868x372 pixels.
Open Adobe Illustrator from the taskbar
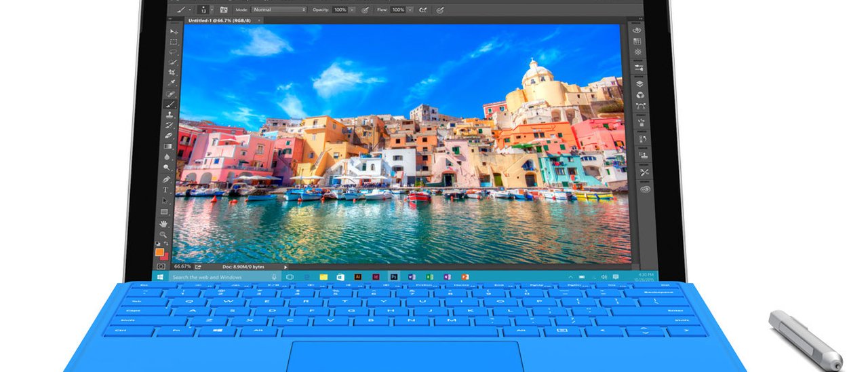[x=358, y=277]
